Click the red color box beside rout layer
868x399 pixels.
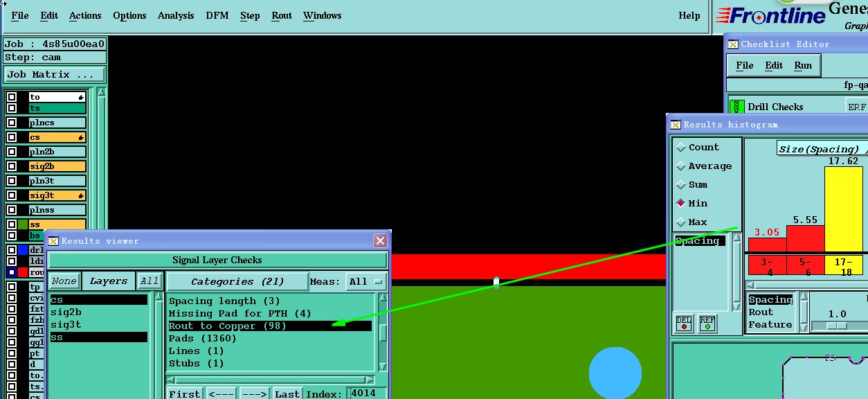point(23,272)
